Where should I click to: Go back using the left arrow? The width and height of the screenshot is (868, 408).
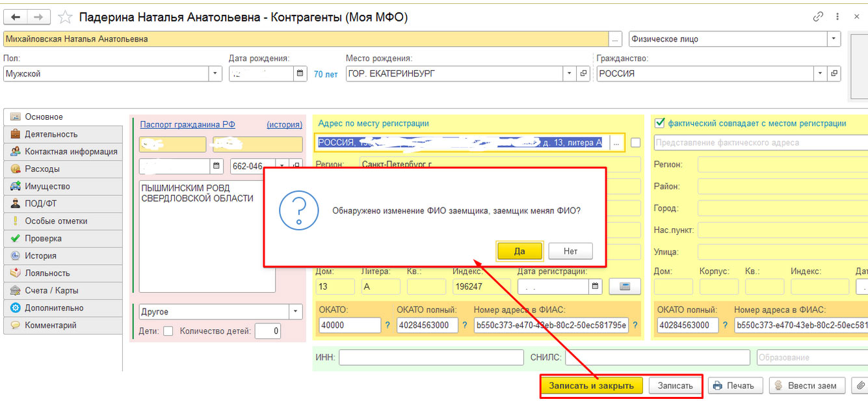click(x=16, y=17)
